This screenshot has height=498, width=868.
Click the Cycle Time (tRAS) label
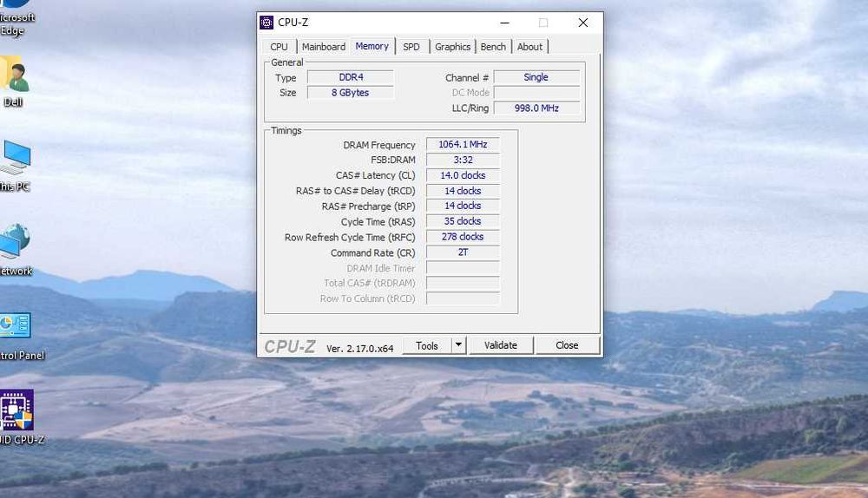click(378, 222)
